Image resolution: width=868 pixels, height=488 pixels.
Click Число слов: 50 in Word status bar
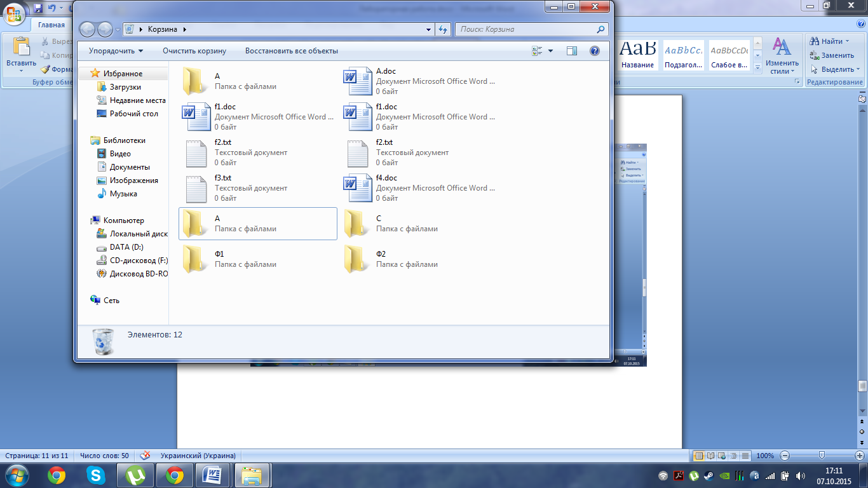coord(104,456)
